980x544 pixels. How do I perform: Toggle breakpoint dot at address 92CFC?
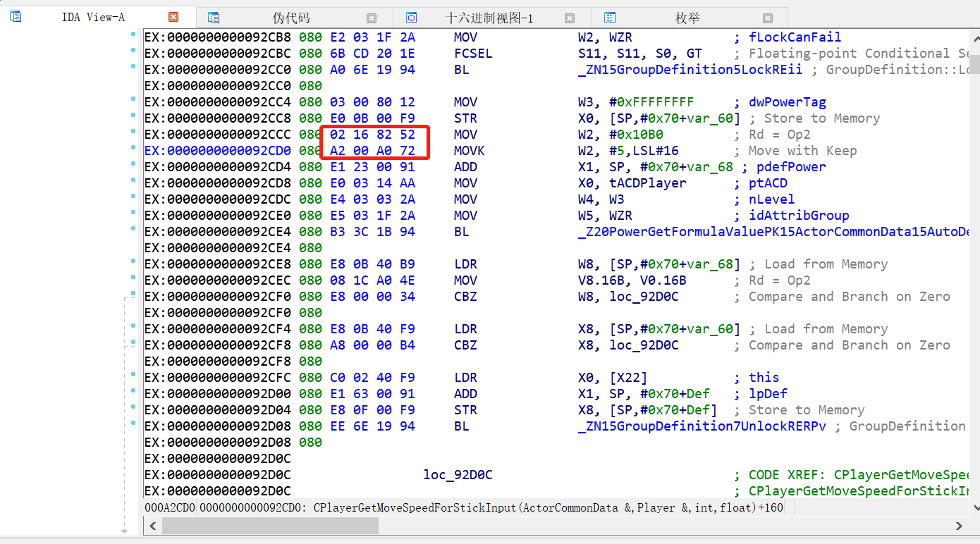(133, 374)
